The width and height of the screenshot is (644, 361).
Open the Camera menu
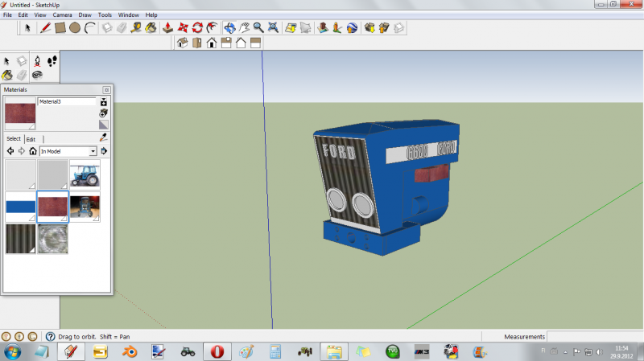coord(62,14)
